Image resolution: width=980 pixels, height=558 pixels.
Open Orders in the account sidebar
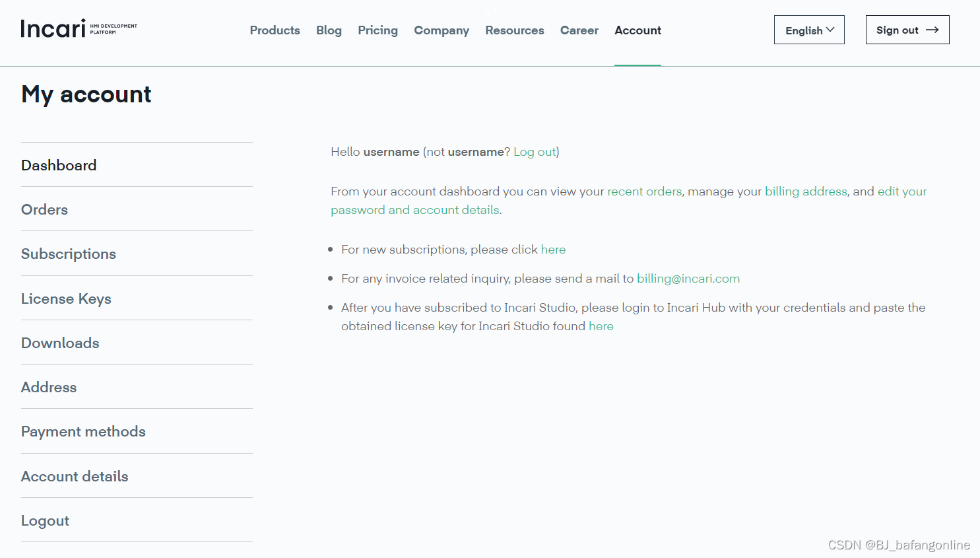(137, 209)
